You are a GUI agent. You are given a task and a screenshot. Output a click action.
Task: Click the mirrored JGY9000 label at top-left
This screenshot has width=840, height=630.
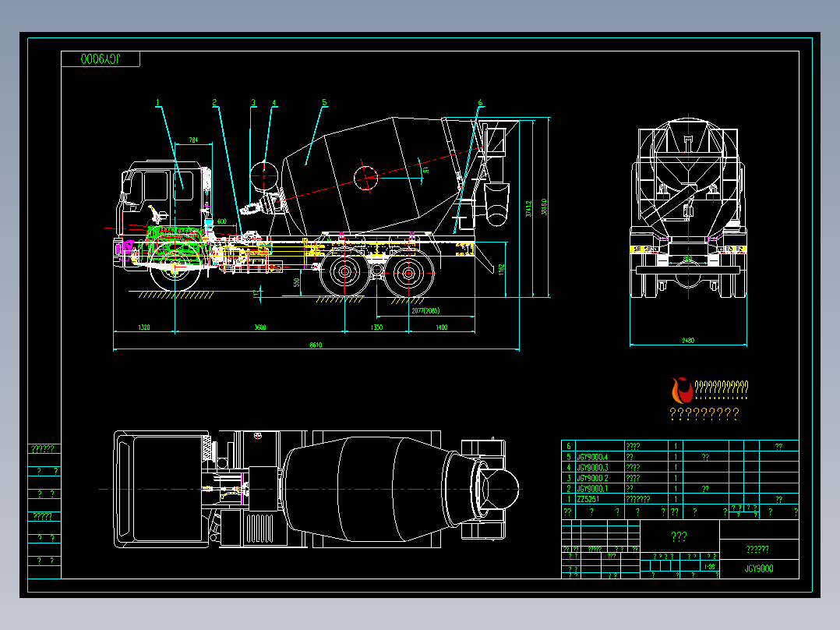(x=101, y=59)
